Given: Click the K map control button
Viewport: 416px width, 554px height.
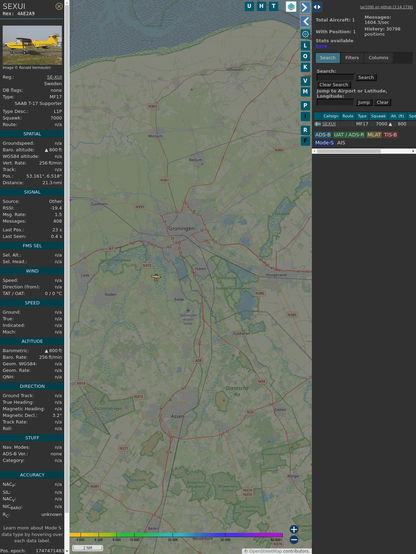Looking at the screenshot, I should 305,67.
